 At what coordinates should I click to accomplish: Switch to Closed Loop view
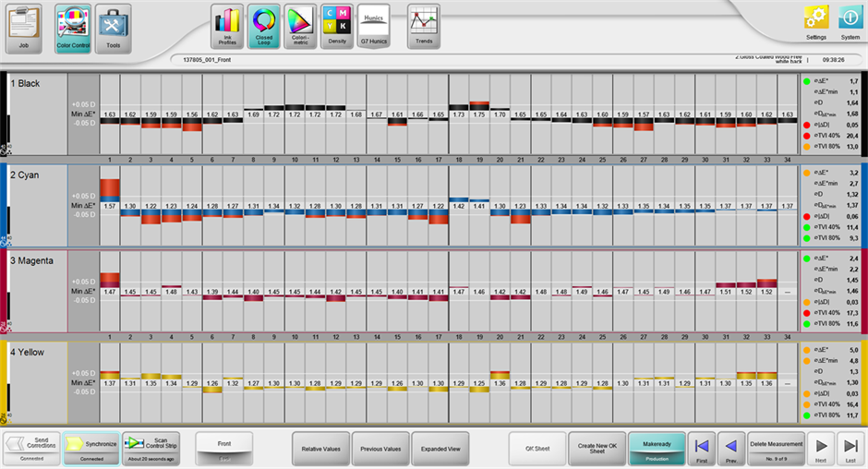coord(263,26)
